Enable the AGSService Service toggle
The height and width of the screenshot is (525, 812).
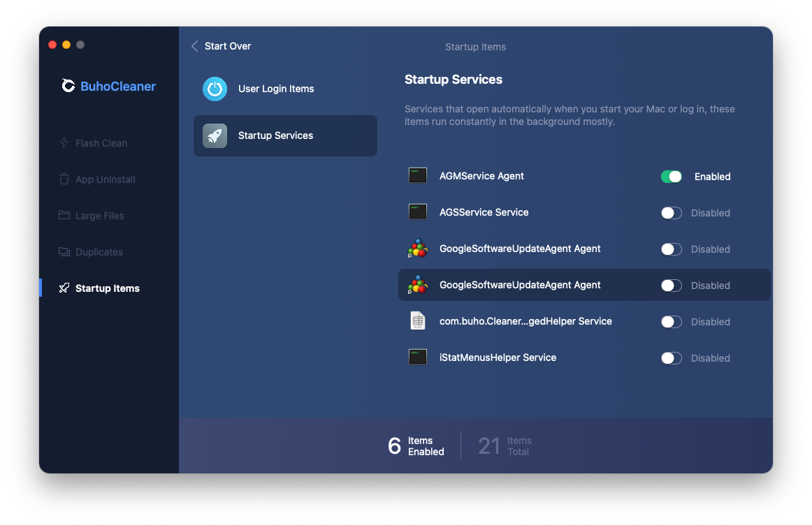pos(671,213)
